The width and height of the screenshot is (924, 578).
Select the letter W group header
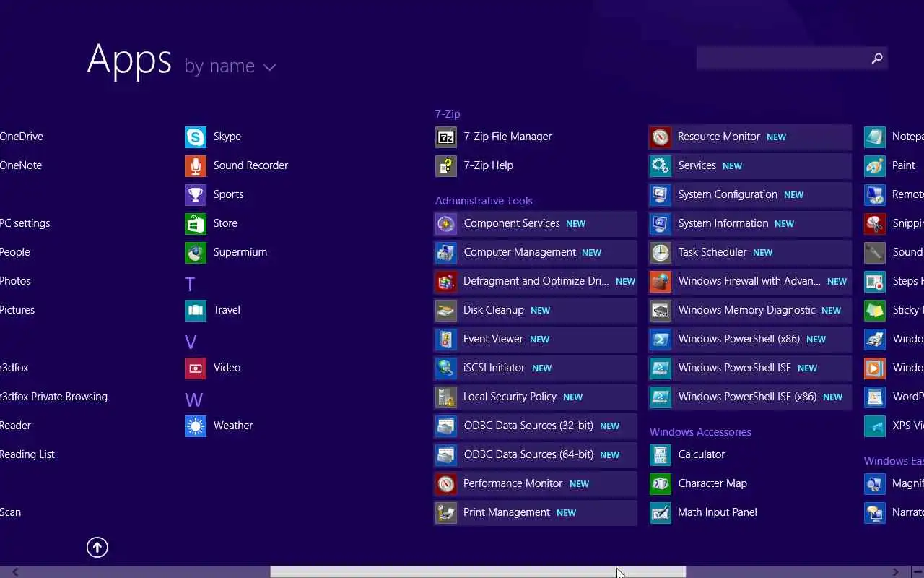pos(193,400)
